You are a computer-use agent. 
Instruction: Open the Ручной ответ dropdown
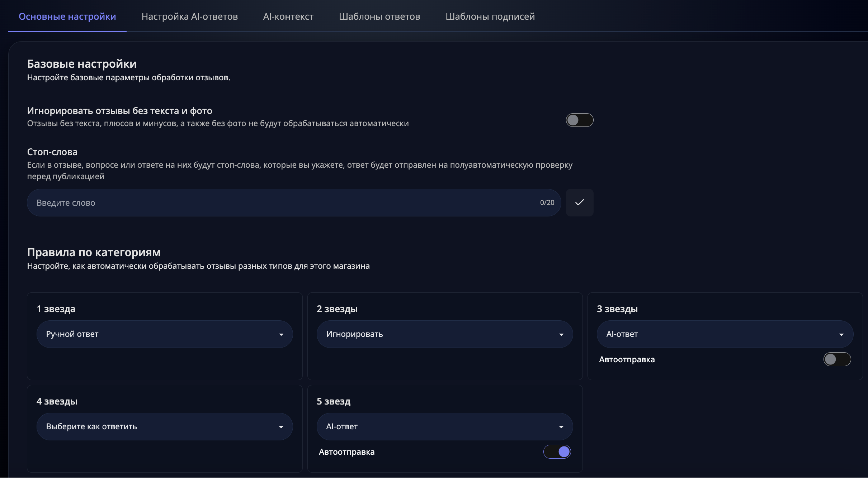tap(158, 334)
